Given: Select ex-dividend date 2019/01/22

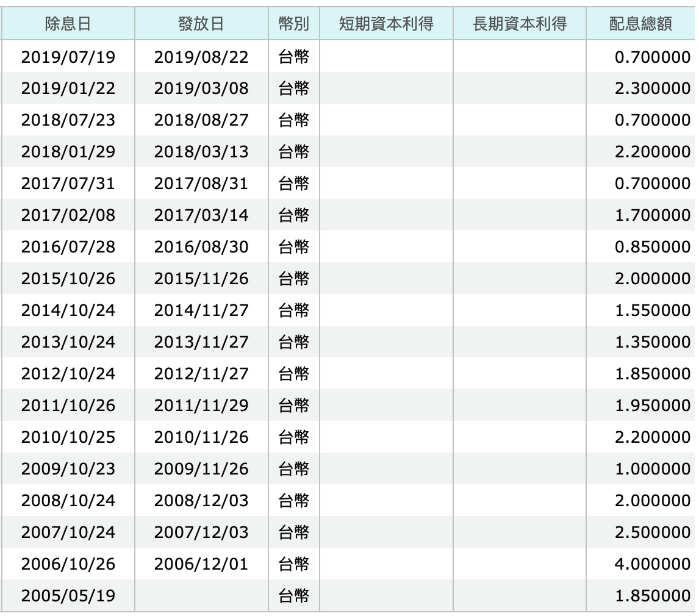Looking at the screenshot, I should (x=68, y=88).
